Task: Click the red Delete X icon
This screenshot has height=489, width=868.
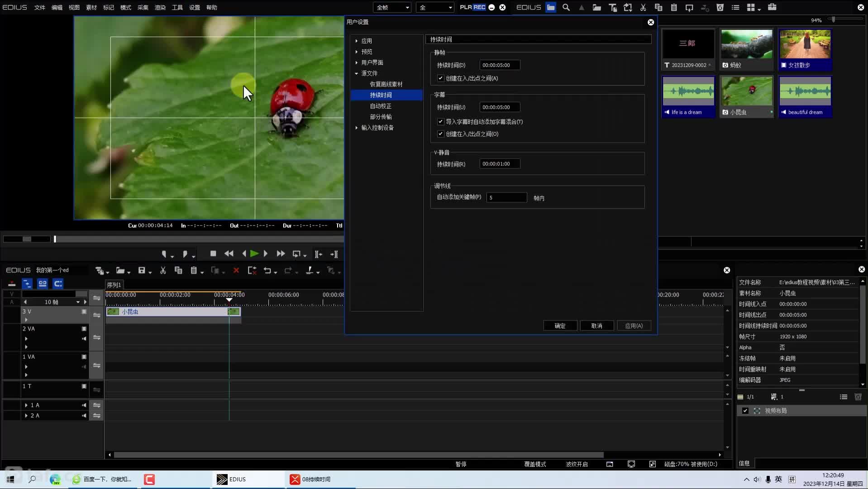Action: tap(236, 270)
